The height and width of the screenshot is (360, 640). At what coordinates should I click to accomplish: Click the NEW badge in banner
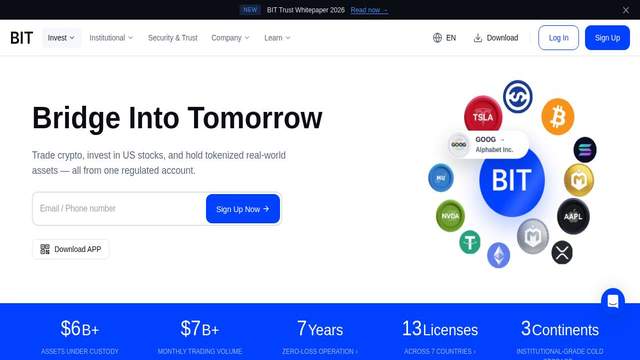pyautogui.click(x=250, y=10)
